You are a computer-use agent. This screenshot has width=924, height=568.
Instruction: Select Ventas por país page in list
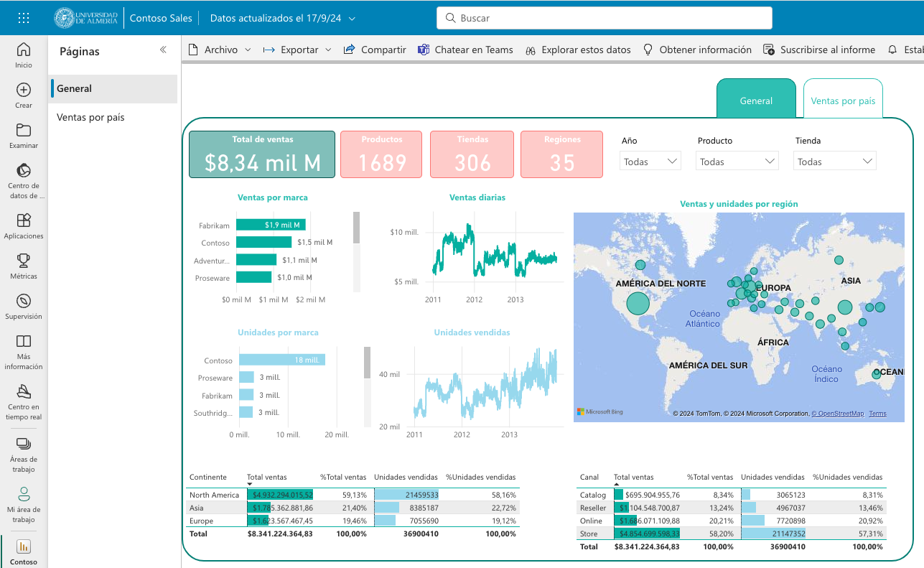113,117
